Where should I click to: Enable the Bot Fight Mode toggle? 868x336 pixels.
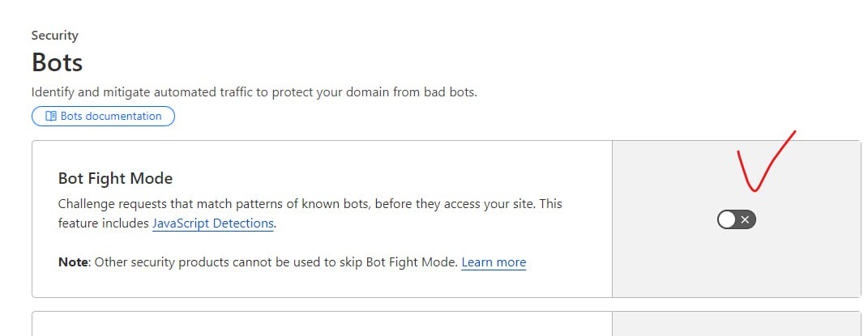[736, 219]
